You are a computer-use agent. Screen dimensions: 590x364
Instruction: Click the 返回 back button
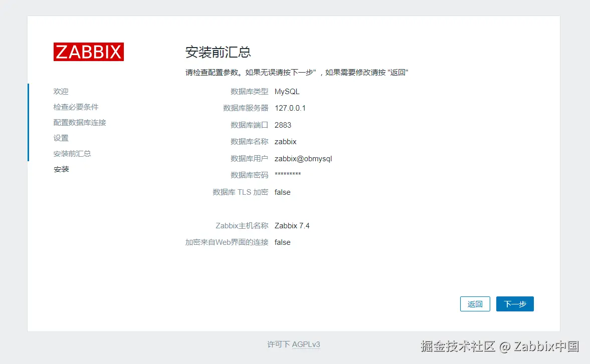[x=475, y=304]
